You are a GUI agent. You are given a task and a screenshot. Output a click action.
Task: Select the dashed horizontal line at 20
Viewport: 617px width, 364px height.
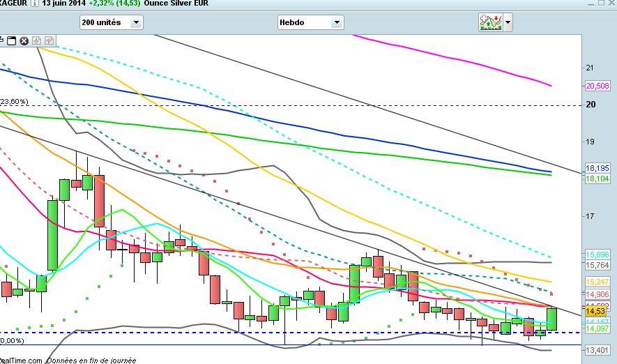[x=291, y=105]
